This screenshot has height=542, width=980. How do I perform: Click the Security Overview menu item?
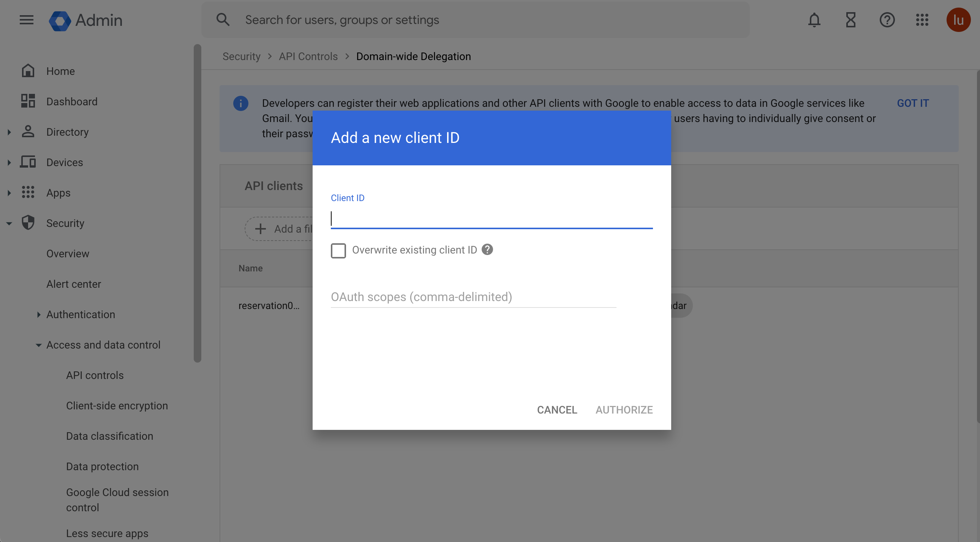tap(67, 253)
